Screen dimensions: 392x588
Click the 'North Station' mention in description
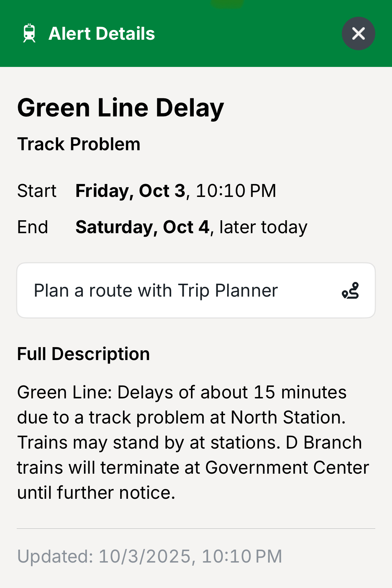tap(287, 418)
